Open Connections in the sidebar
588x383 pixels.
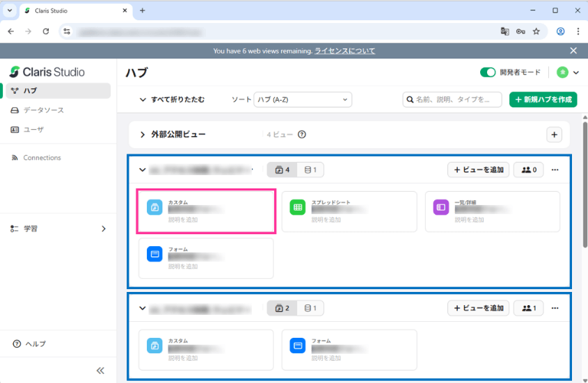tap(42, 158)
